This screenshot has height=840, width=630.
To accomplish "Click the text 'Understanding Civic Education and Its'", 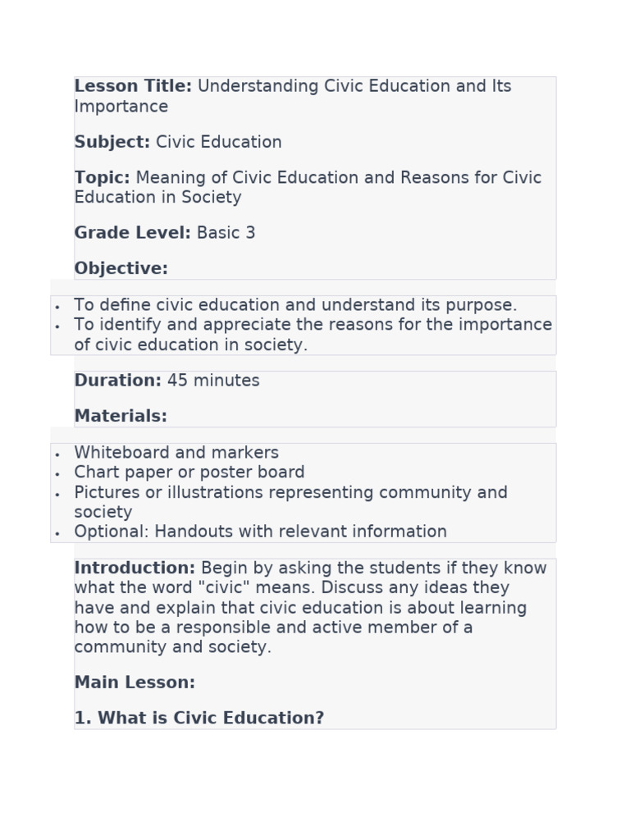I will [354, 87].
